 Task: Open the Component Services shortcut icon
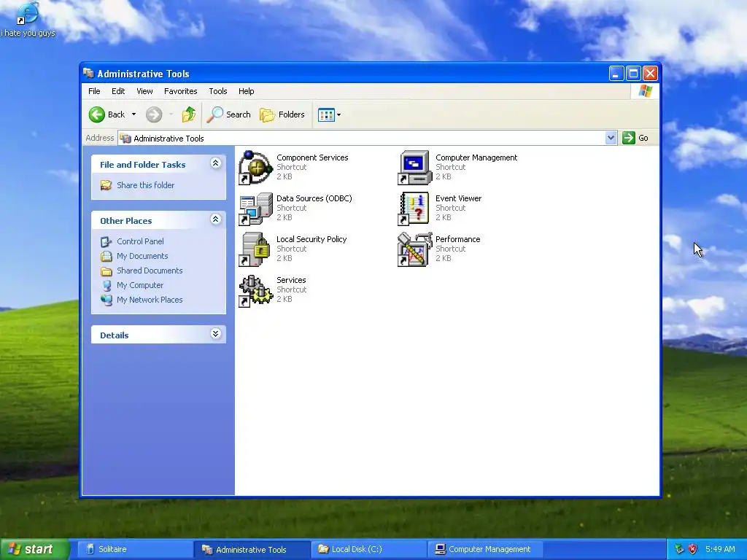(x=256, y=168)
